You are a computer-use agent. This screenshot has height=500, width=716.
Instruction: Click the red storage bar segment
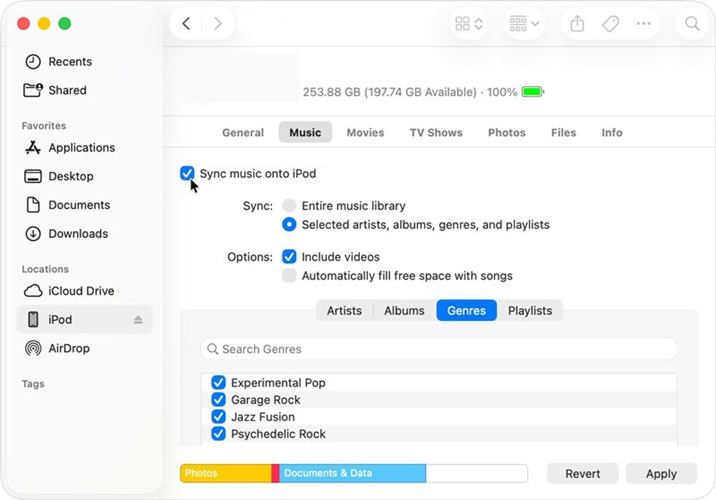click(x=275, y=473)
